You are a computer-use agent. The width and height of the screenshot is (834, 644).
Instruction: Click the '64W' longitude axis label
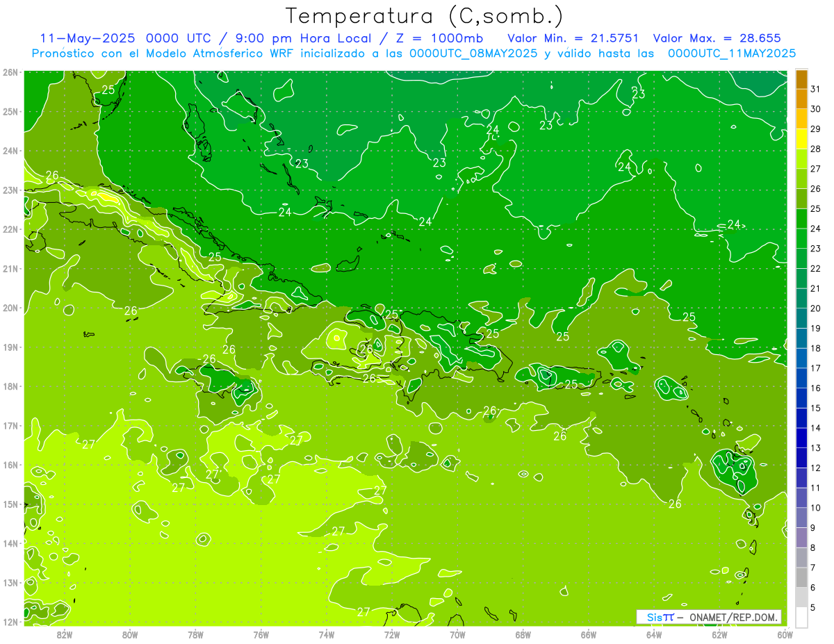tap(654, 634)
